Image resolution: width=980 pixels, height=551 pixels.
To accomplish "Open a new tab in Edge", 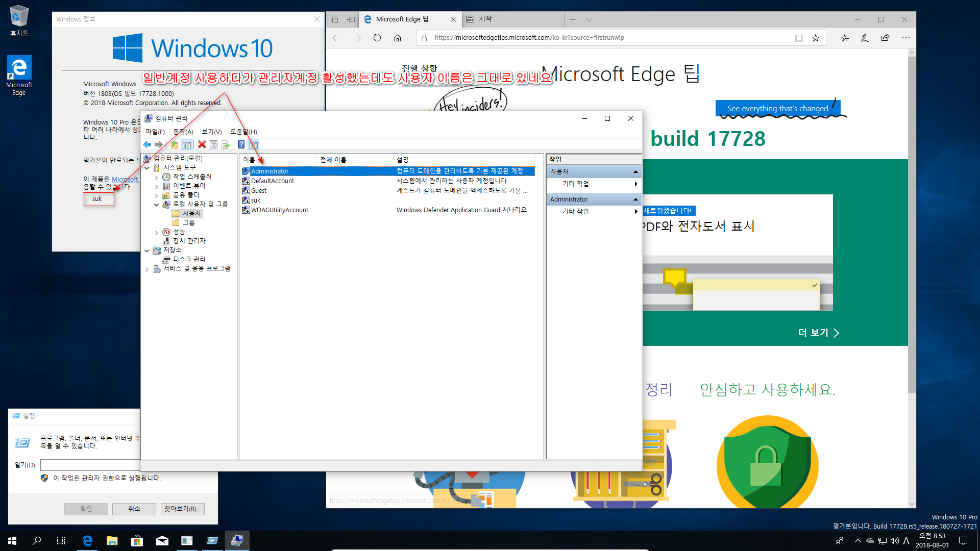I will (x=573, y=19).
